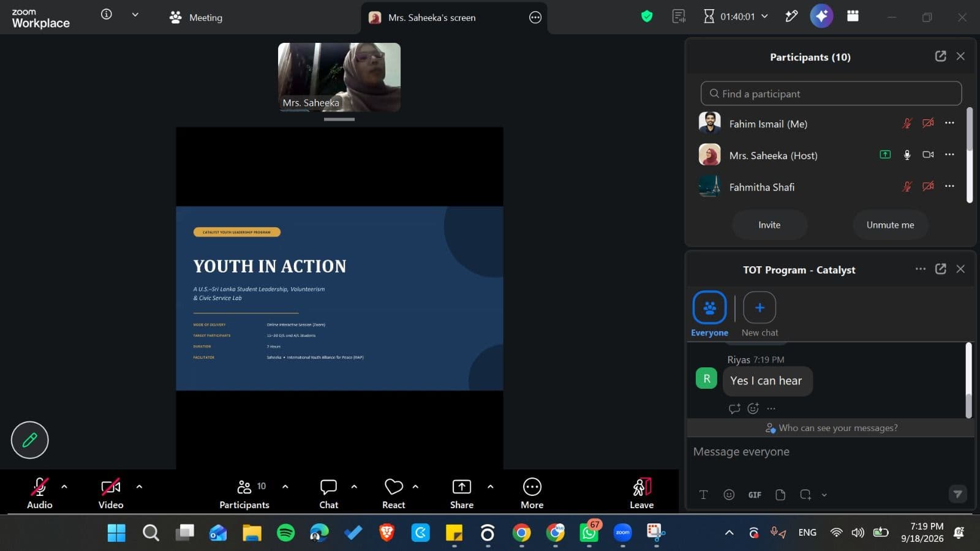Click the Unmute me button
Image resolution: width=980 pixels, height=551 pixels.
click(x=890, y=225)
